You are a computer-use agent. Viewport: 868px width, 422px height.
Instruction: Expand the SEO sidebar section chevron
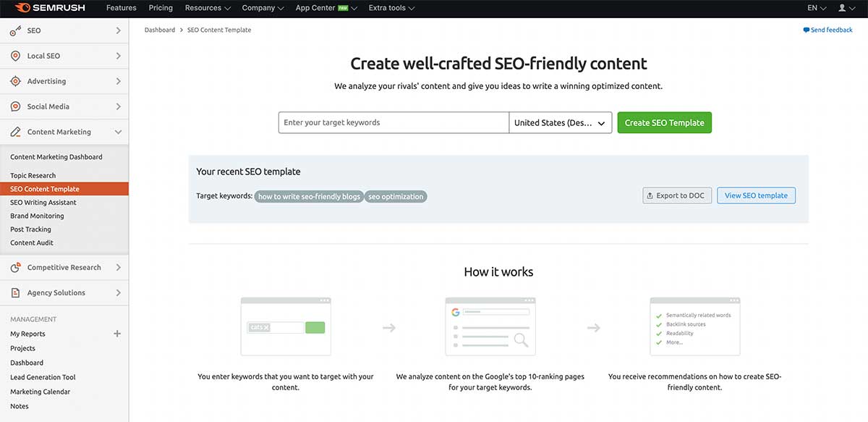tap(118, 30)
